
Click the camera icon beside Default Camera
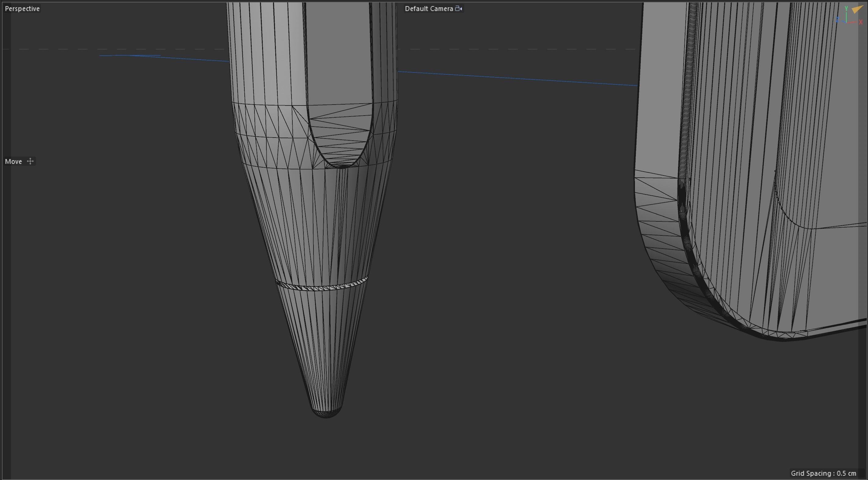pyautogui.click(x=458, y=9)
